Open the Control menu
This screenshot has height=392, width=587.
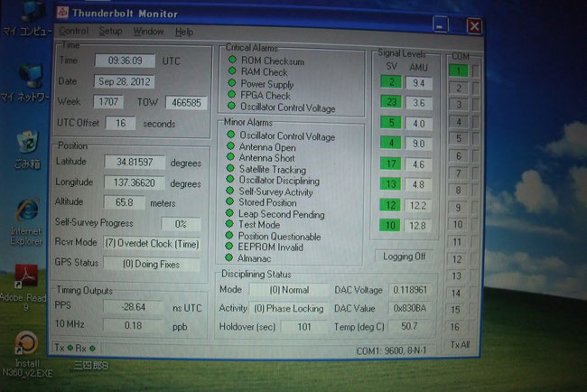click(x=74, y=32)
